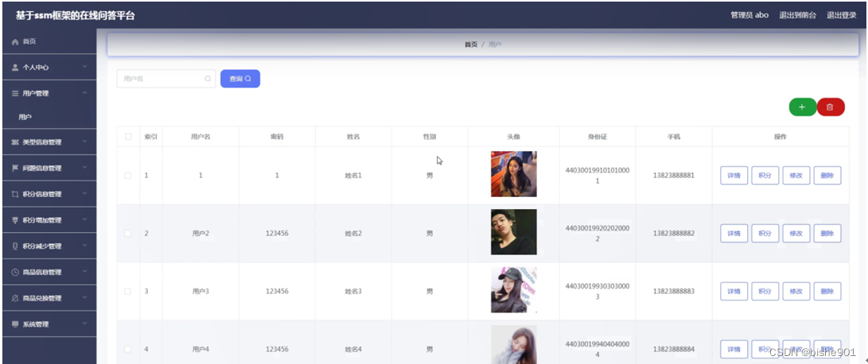Click the home icon beside 首页
The image size is (868, 364).
coord(15,42)
